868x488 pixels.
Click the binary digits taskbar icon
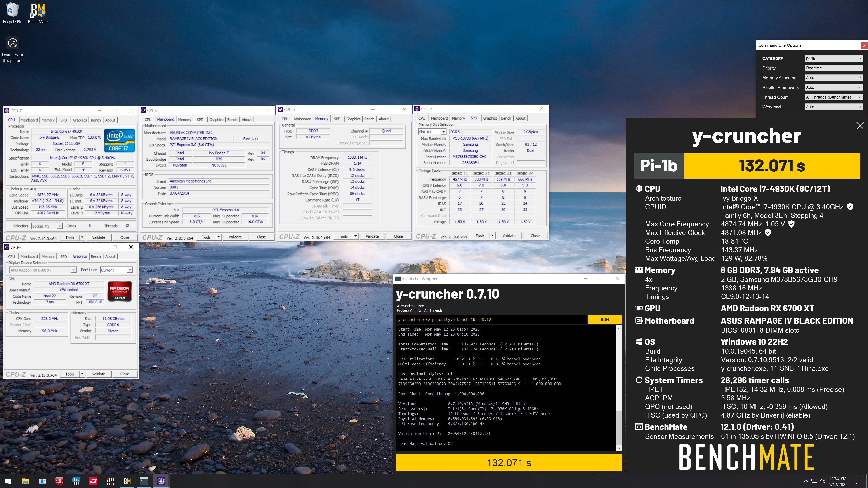tap(110, 481)
